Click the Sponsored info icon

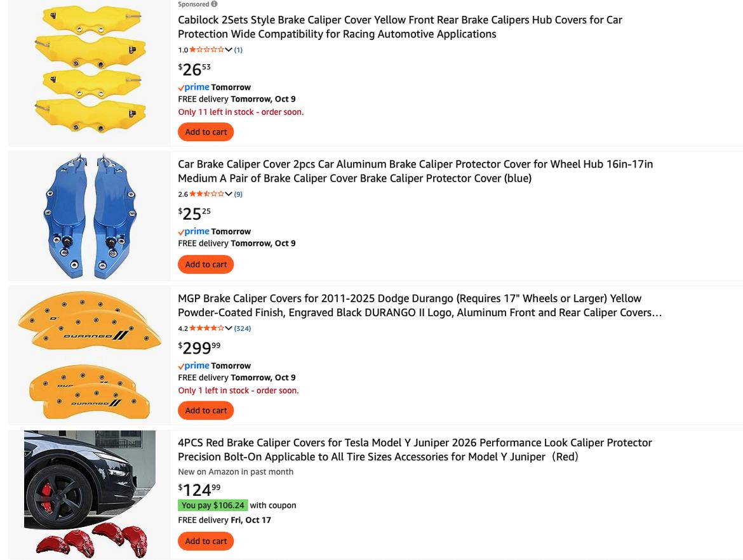(x=214, y=4)
